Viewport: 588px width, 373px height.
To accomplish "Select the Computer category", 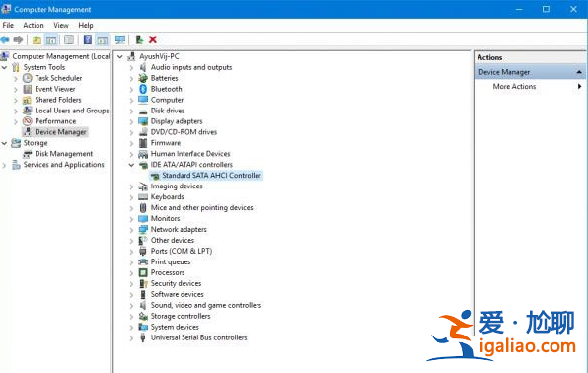I will (x=167, y=100).
